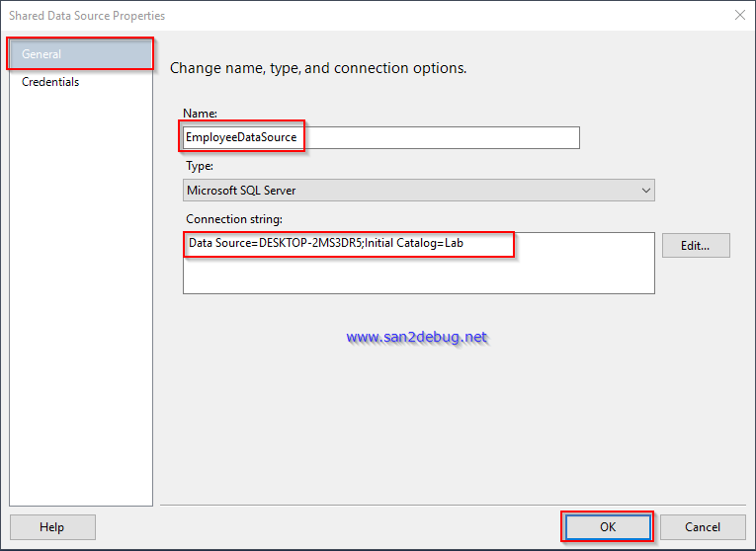Click the Shared Data Source Properties title bar
The width and height of the screenshot is (756, 551).
[367, 16]
